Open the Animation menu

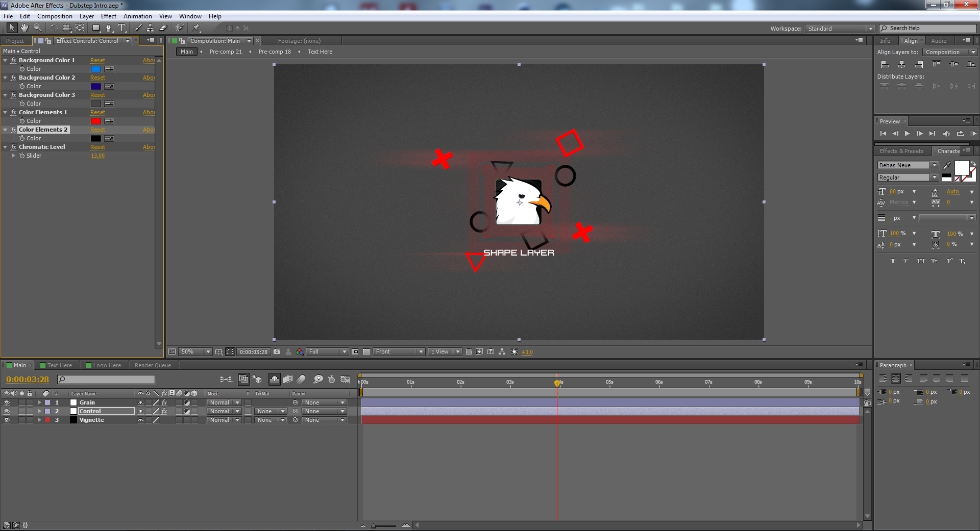[x=138, y=16]
